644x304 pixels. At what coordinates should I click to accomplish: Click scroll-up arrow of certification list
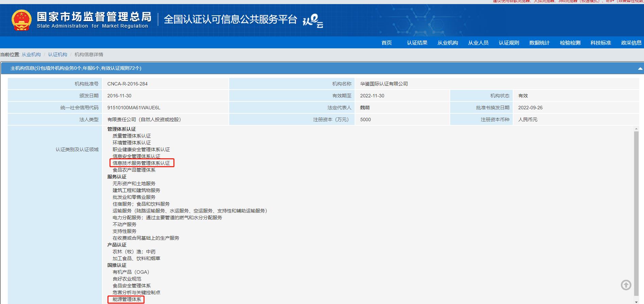[636, 129]
